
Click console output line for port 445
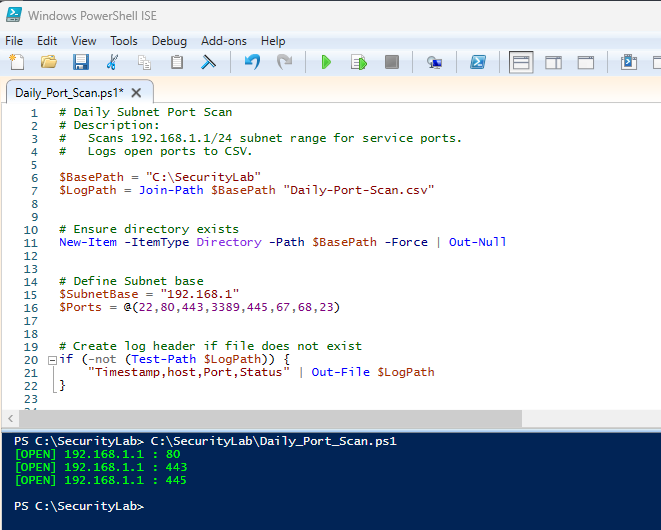(x=101, y=480)
